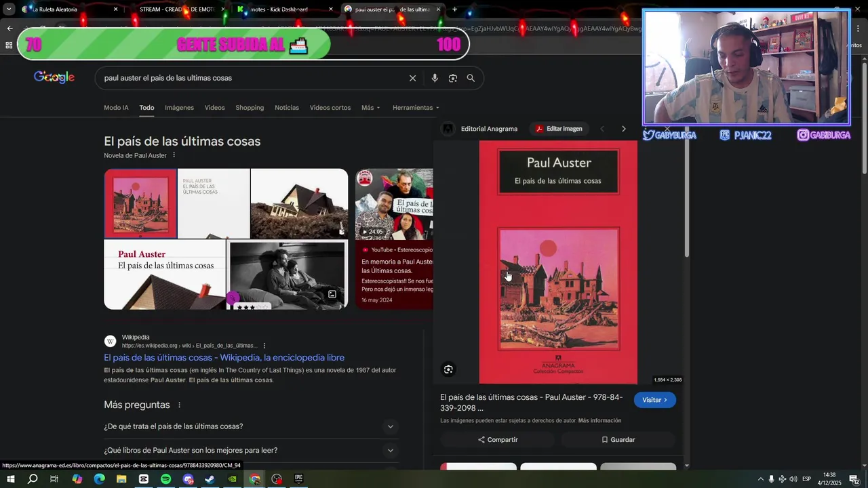Image resolution: width=868 pixels, height=488 pixels.
Task: Expand the Herramientas tools dropdown
Action: [416, 108]
